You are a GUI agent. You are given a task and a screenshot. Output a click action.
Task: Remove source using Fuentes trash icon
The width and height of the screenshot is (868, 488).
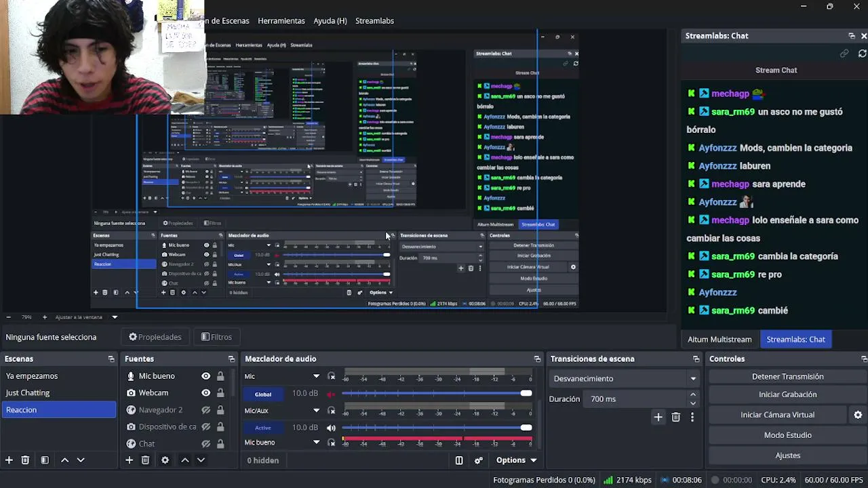[x=145, y=460]
